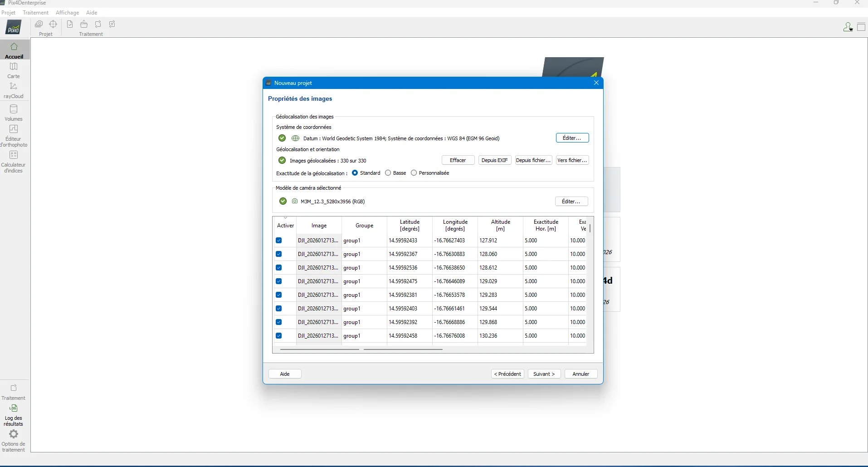
Task: Toggle the checkbox for altitude 129.544 row
Action: click(x=279, y=309)
